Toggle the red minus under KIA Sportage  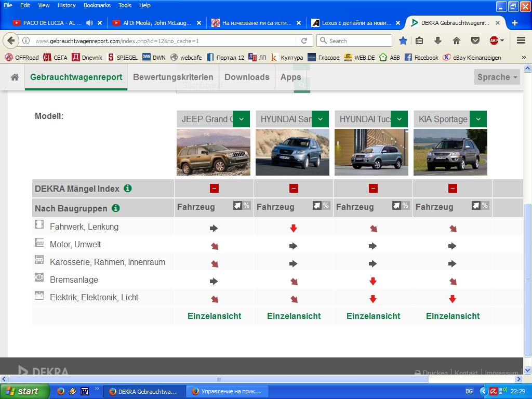453,189
